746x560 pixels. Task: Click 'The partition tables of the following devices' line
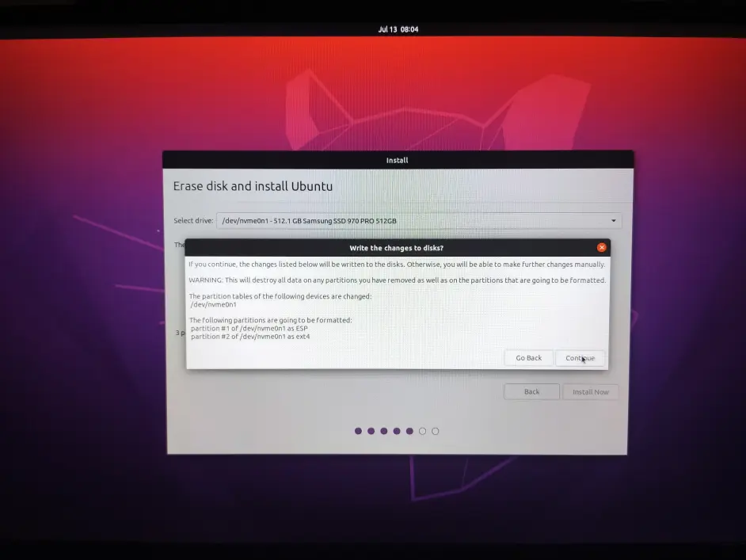point(280,296)
